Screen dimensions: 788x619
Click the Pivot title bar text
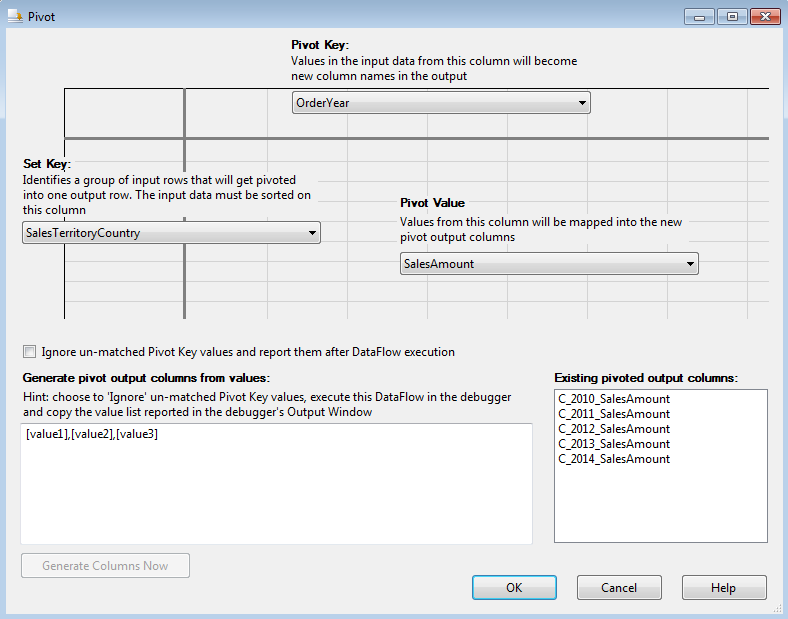pos(42,17)
